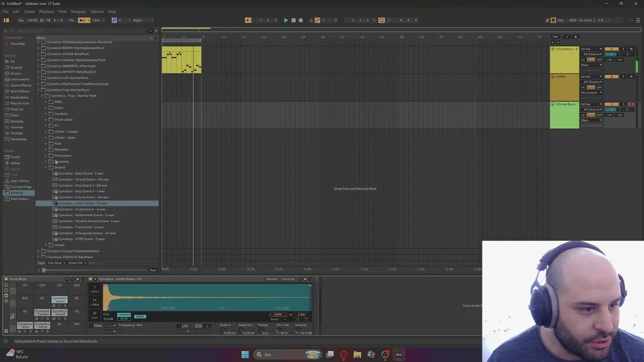Image resolution: width=644 pixels, height=362 pixels.
Task: Select Cymatics - Baby Snare - F.wav
Action: [80, 173]
